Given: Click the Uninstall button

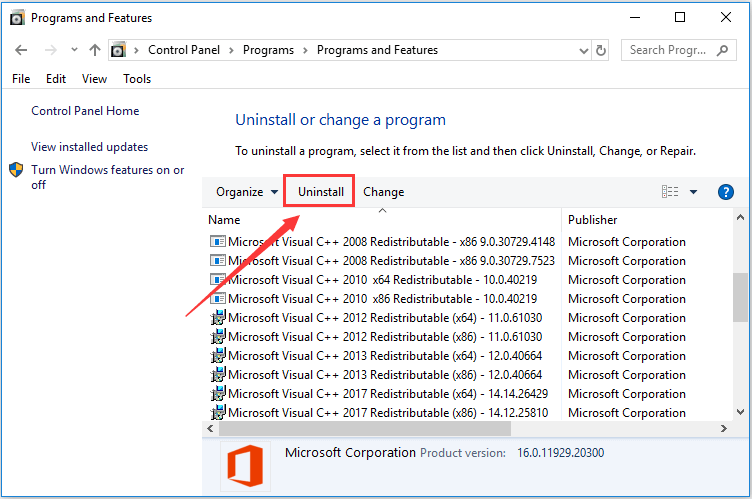Looking at the screenshot, I should [x=320, y=192].
